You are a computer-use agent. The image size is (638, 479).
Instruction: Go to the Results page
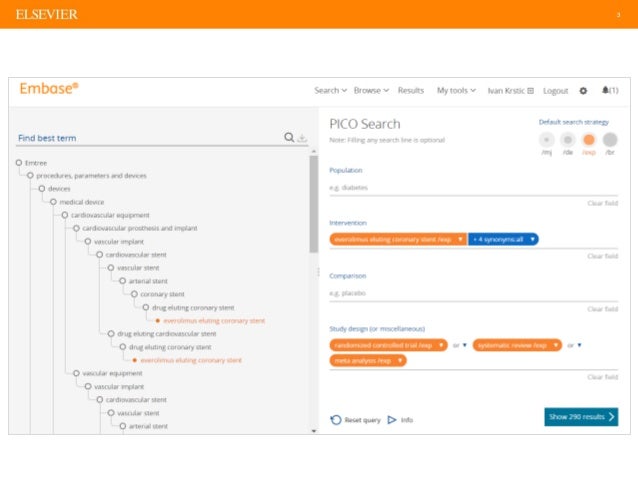411,90
